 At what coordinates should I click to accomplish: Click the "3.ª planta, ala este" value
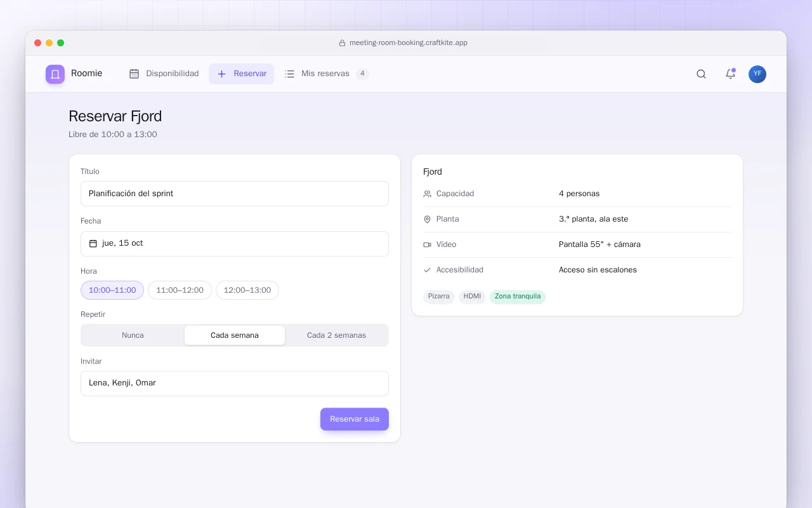point(594,219)
